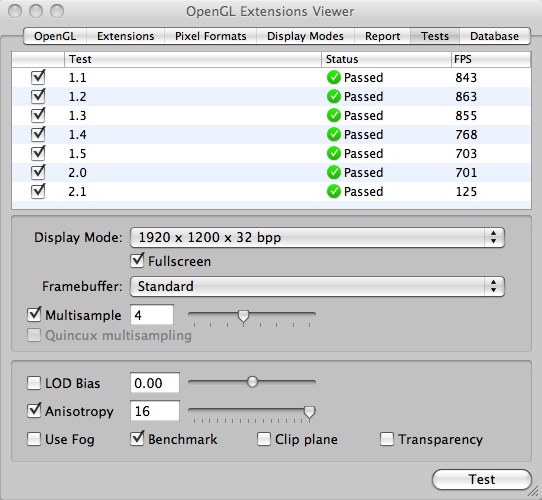The image size is (542, 500).
Task: Disable the Fullscreen checkbox
Action: (137, 261)
